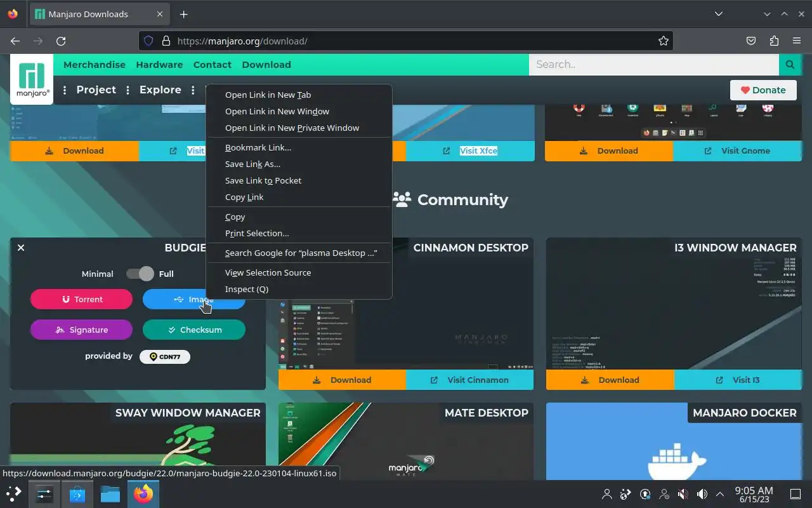Choose Inspect (Q)

299,289
